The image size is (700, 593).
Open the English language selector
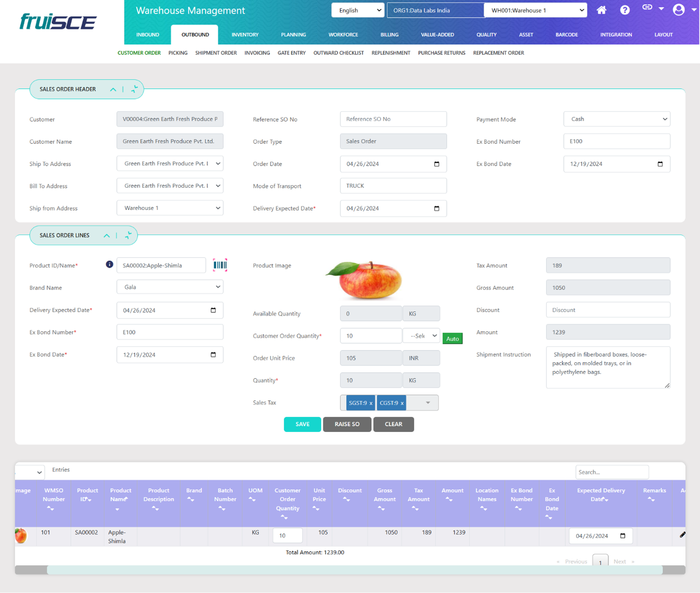tap(358, 10)
